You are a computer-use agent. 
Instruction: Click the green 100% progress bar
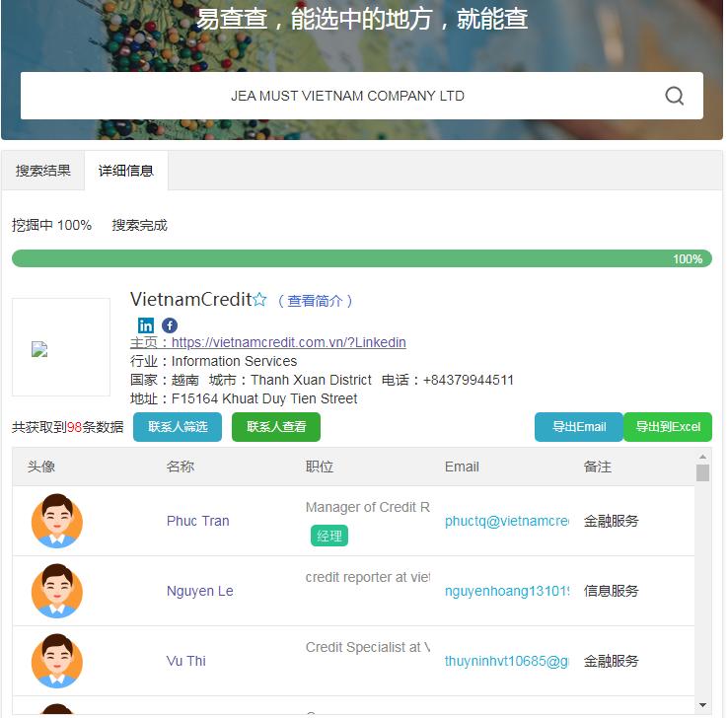(362, 258)
